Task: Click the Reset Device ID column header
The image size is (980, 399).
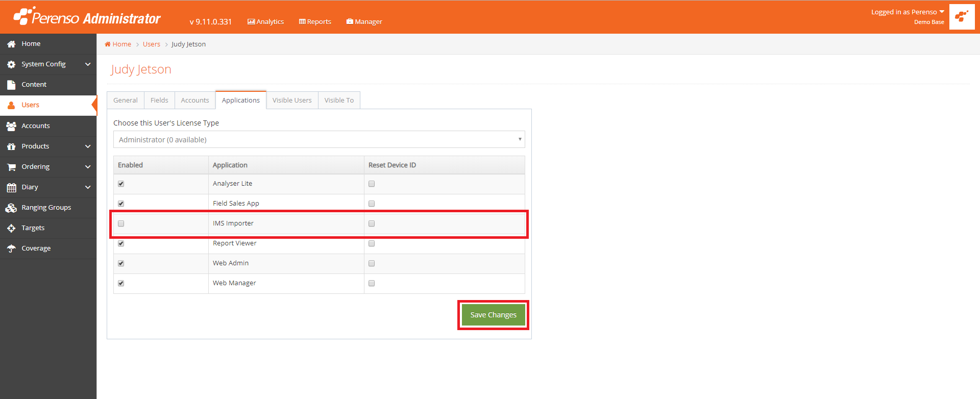Action: (444, 165)
